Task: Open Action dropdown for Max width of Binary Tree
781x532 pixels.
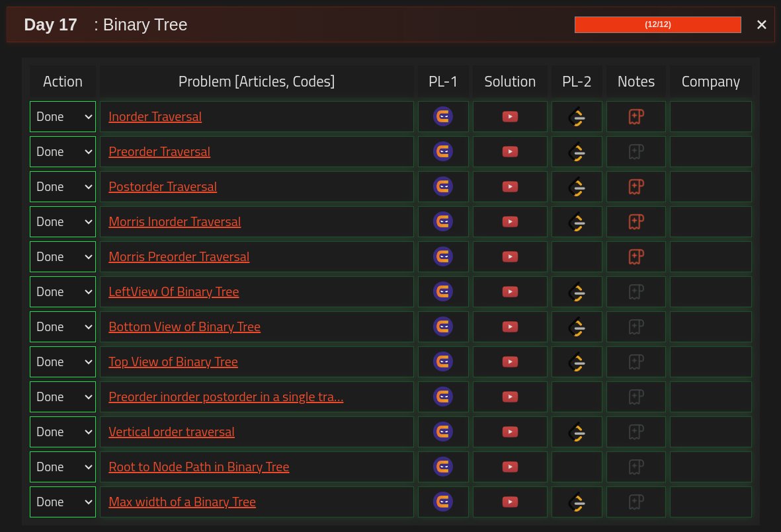Action: point(63,502)
